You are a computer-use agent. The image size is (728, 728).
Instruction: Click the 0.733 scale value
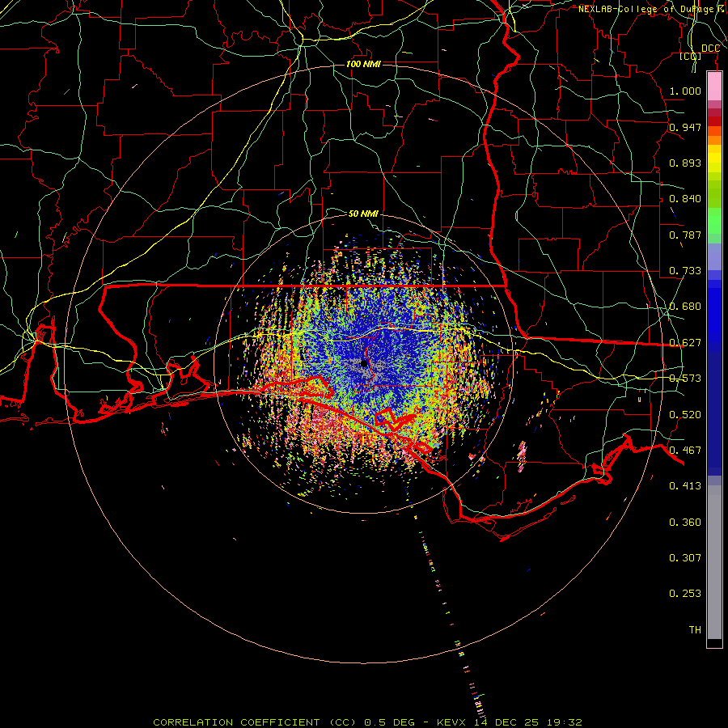point(685,271)
